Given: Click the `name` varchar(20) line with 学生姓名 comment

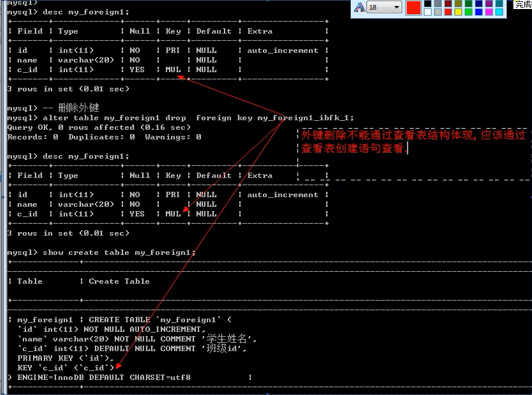Looking at the screenshot, I should coord(137,338).
